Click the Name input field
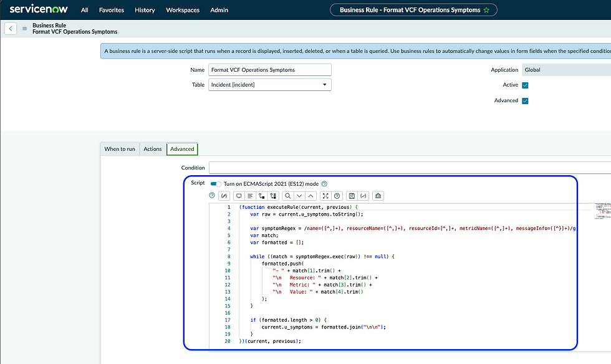The width and height of the screenshot is (611, 364). click(x=269, y=70)
